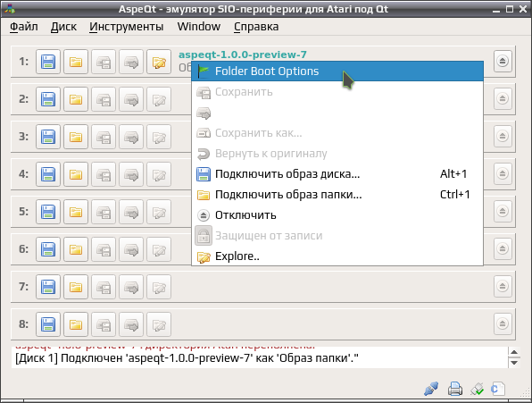
Task: Mount a folder image on drive 6
Action: point(76,249)
